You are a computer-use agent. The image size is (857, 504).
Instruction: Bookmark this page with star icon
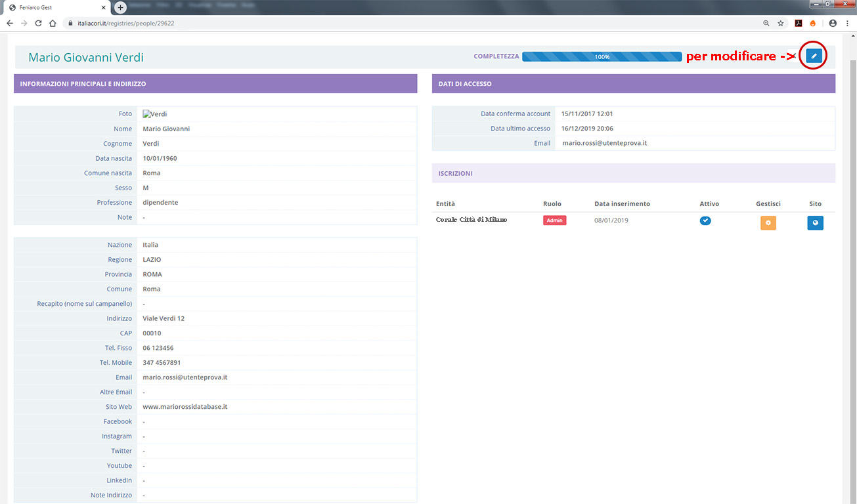[781, 23]
